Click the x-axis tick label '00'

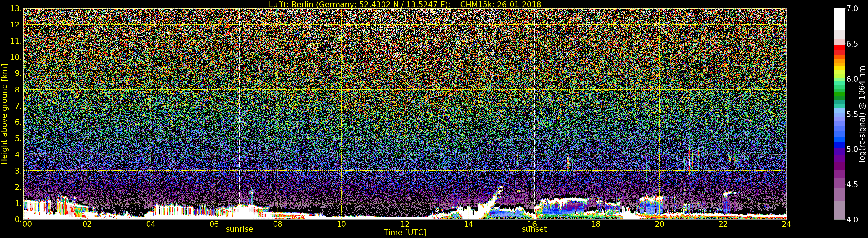(x=27, y=224)
